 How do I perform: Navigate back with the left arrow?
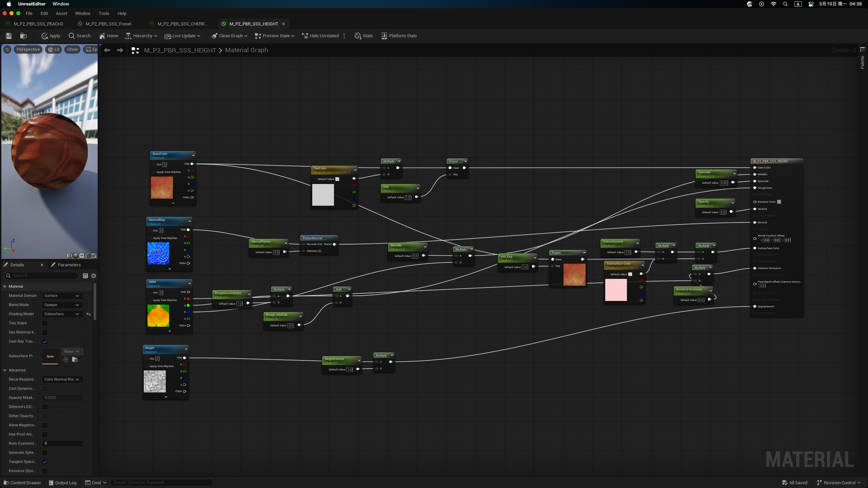107,50
